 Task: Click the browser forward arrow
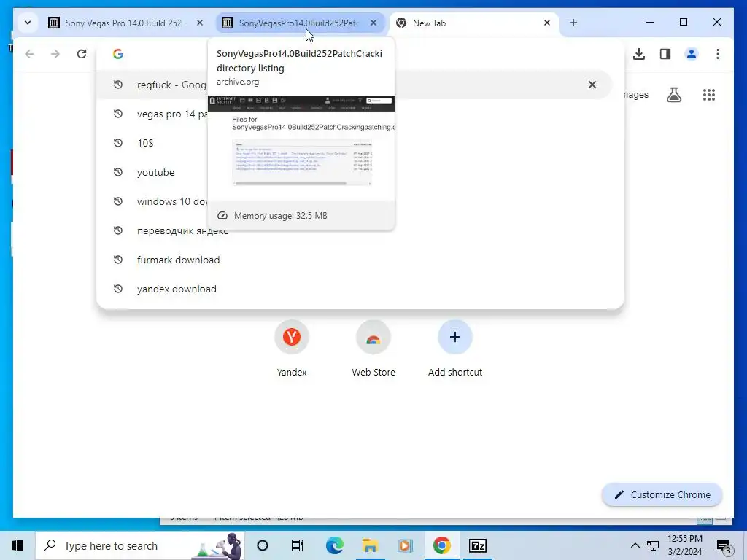[55, 54]
